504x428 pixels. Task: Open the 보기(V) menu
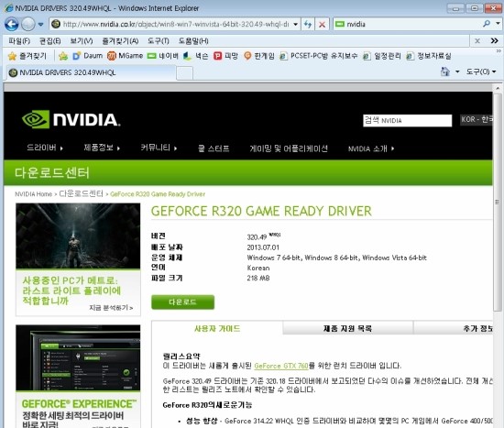pyautogui.click(x=82, y=41)
